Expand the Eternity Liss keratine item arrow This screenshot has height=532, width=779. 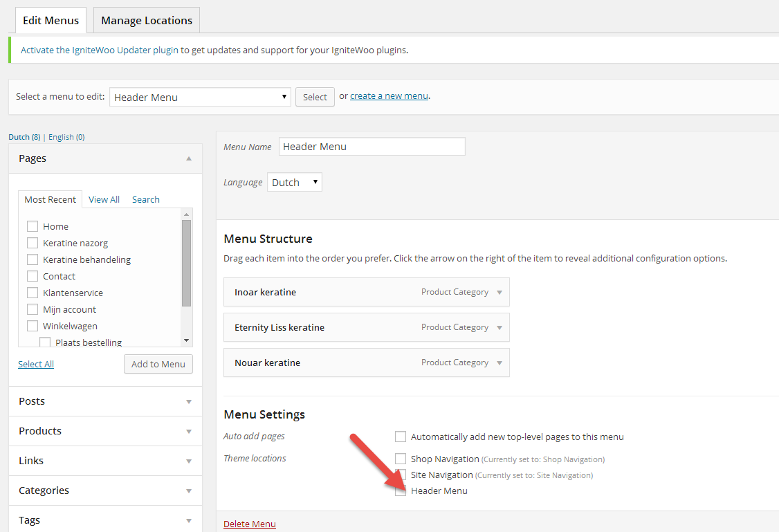[500, 328]
